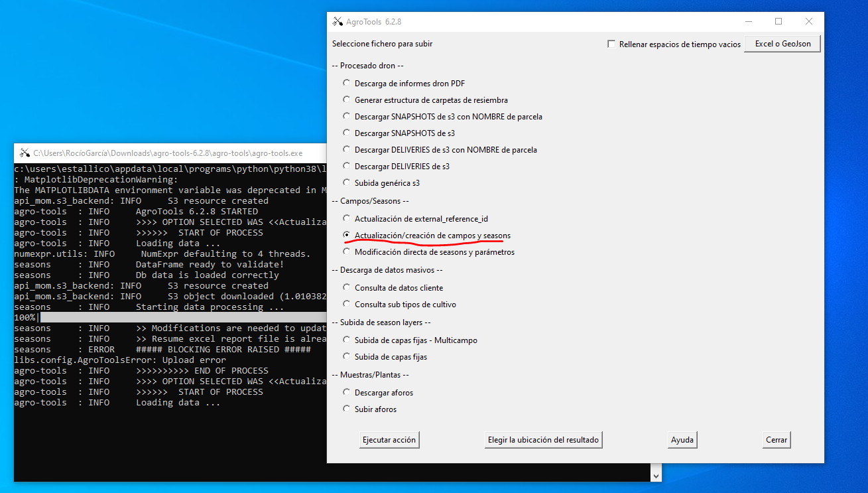
Task: Click the 100% progress bar in console
Action: click(x=170, y=318)
